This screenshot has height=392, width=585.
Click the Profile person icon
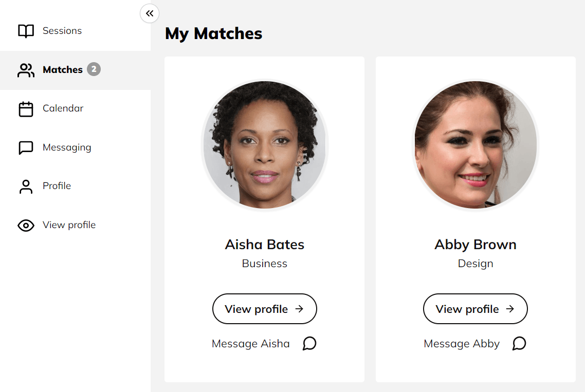(26, 186)
